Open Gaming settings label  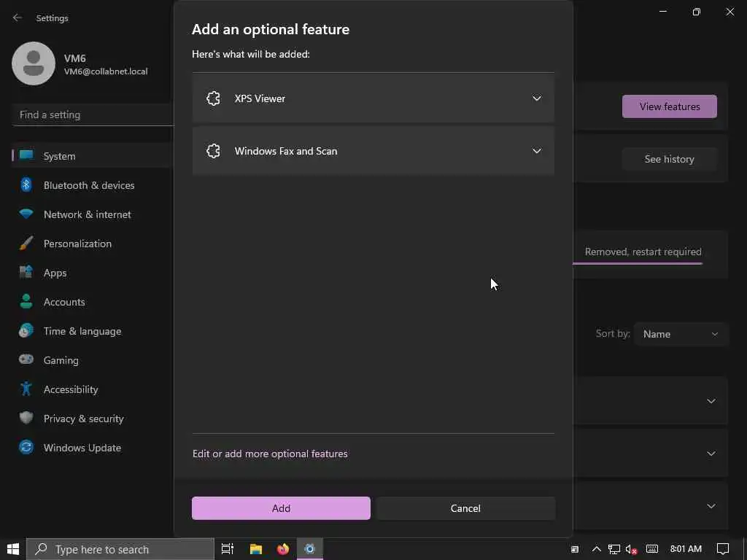click(61, 360)
